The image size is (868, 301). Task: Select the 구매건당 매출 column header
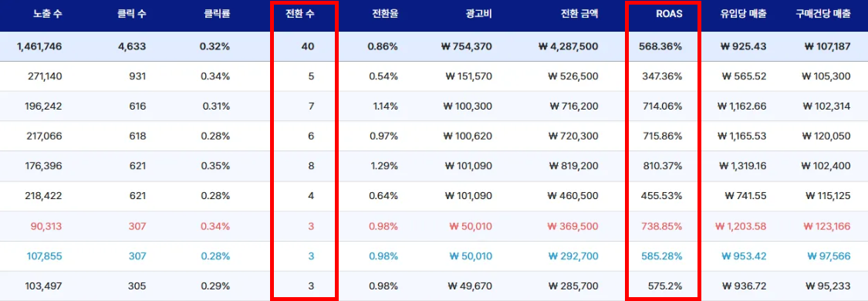click(x=822, y=15)
